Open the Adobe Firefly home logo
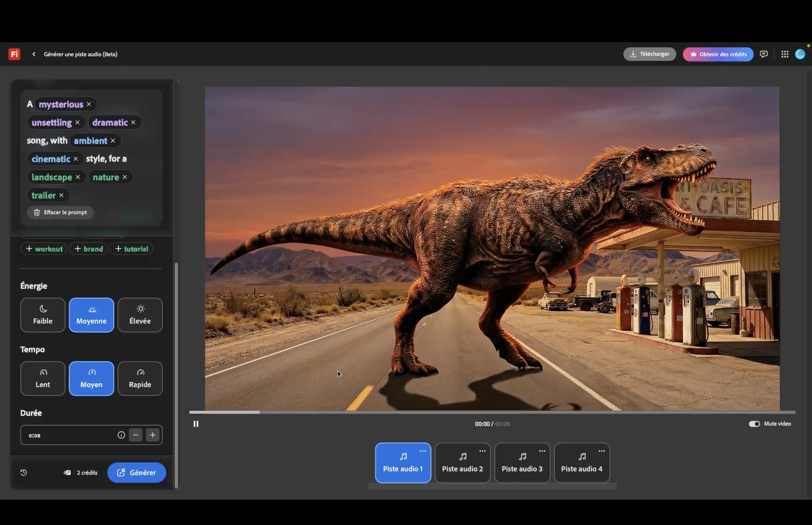Viewport: 812px width, 525px height. click(14, 54)
